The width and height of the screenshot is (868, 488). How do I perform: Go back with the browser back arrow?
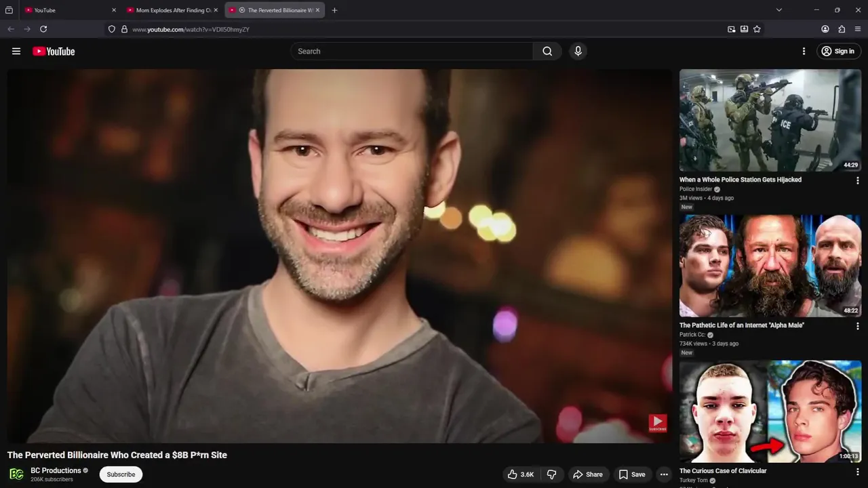pos(11,29)
